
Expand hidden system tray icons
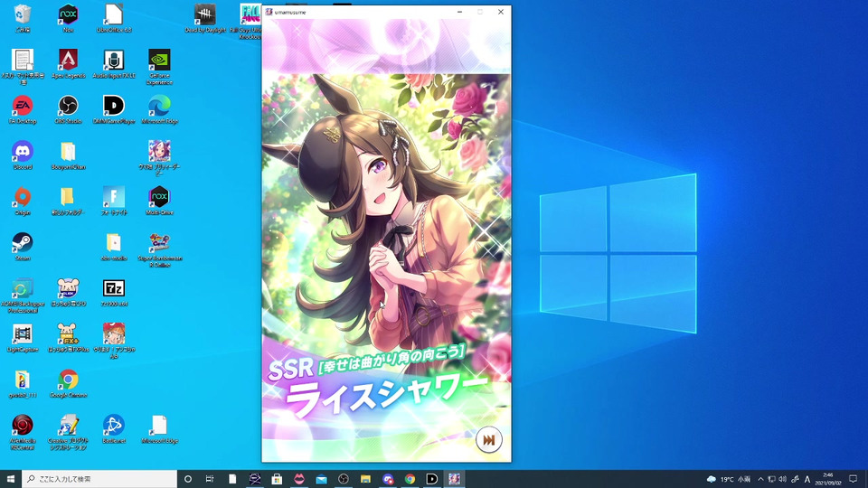pyautogui.click(x=760, y=479)
